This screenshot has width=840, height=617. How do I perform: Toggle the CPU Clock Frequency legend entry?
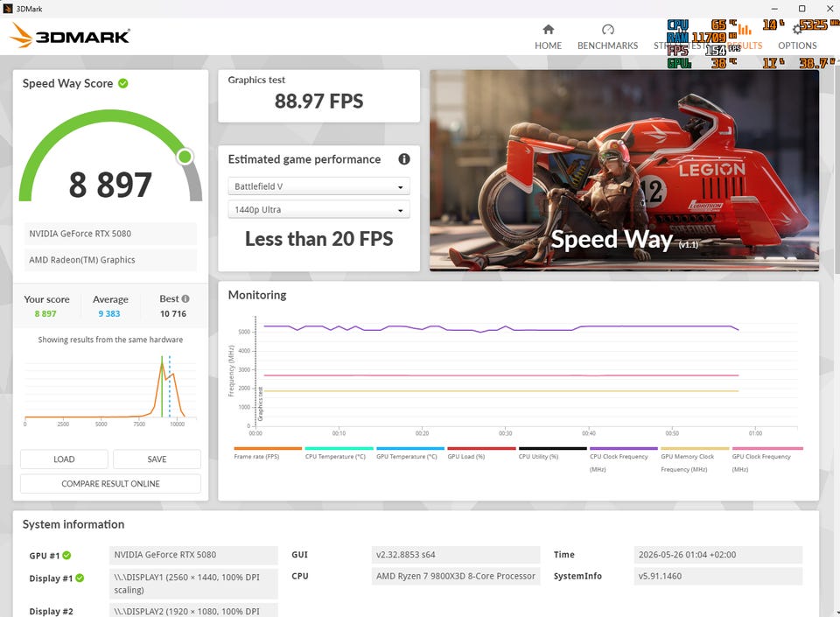pyautogui.click(x=623, y=459)
